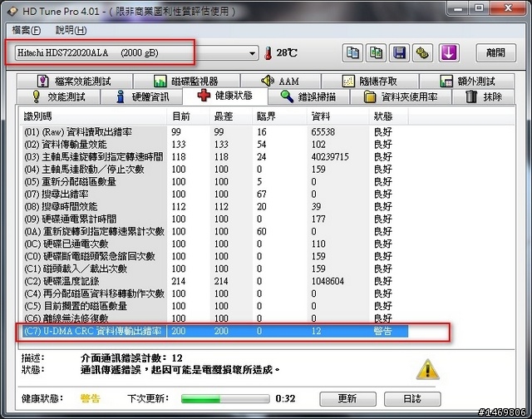532x419 pixels.
Task: Click the 離開 exit button
Action: (x=495, y=53)
